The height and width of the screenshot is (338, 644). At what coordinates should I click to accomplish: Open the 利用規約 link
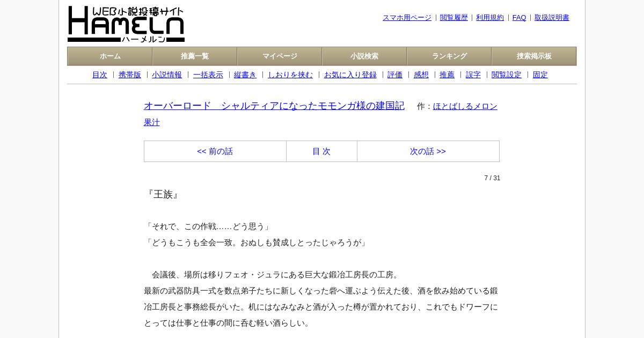(490, 18)
